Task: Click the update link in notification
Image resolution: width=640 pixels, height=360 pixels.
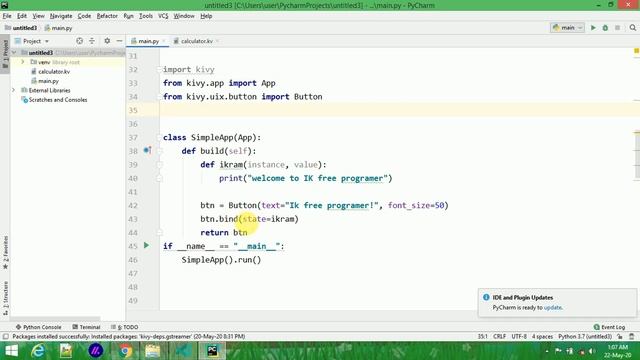Action: (553, 307)
